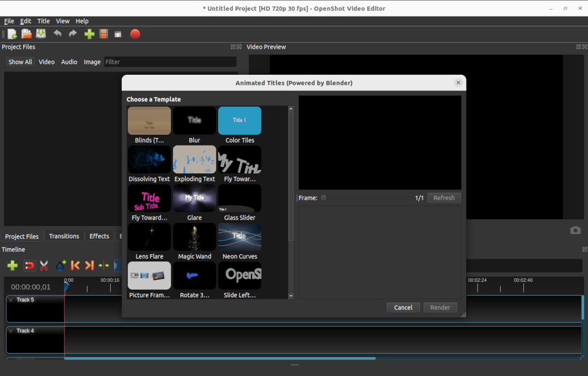Add a marker with the droplet icon

(61, 265)
